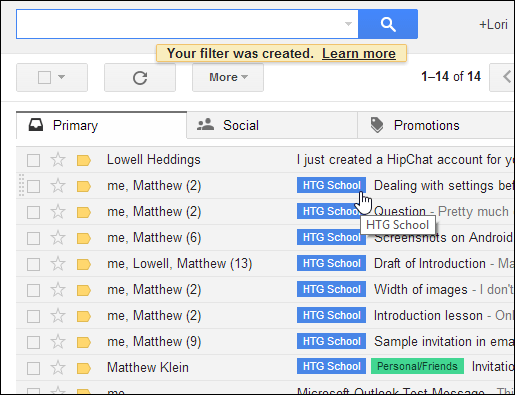This screenshot has height=395, width=515.
Task: Tick checkbox for Width of images email
Action: click(33, 290)
